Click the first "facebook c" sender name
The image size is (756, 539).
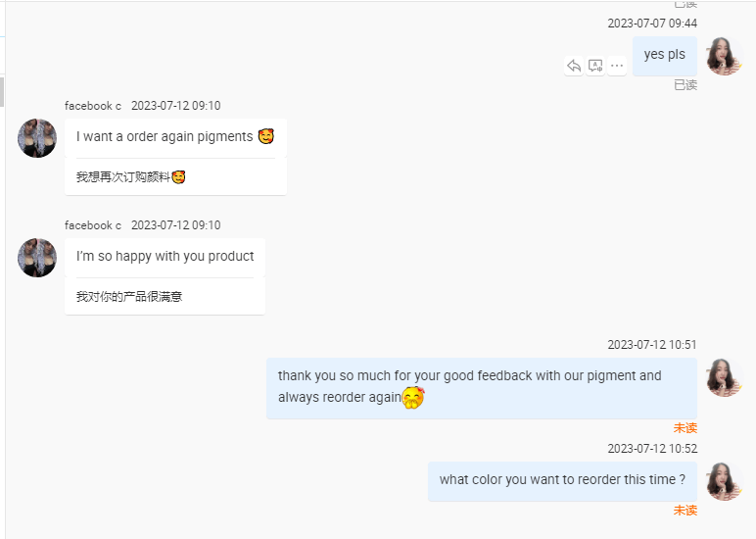tap(93, 106)
